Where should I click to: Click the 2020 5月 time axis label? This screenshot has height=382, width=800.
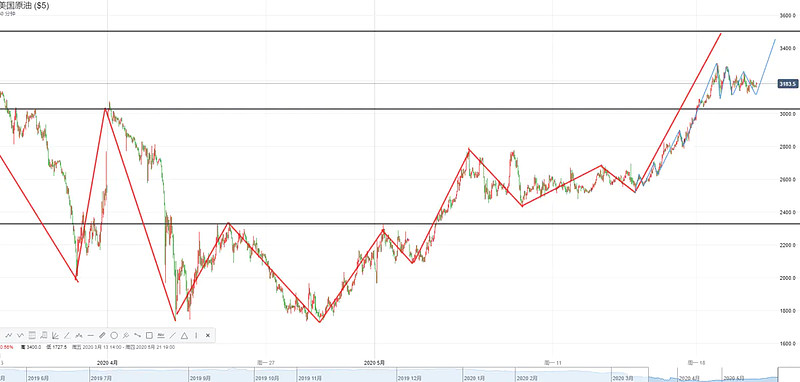374,363
